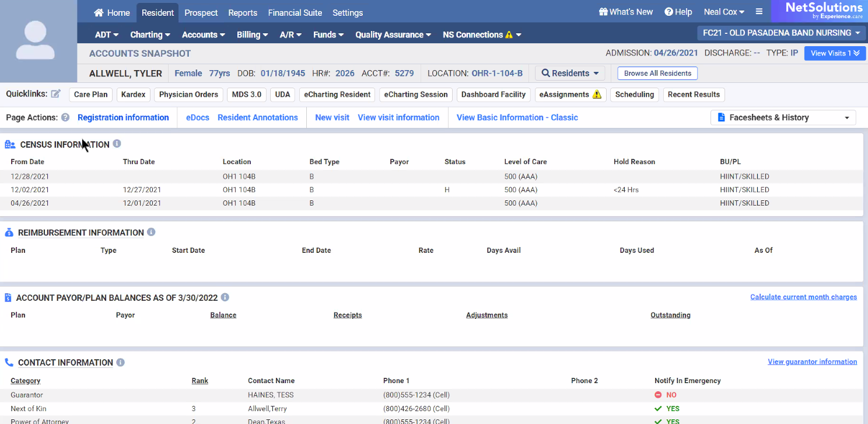This screenshot has width=868, height=424.
Task: Open the FC21 Old Pasadena facility selector
Action: point(782,33)
